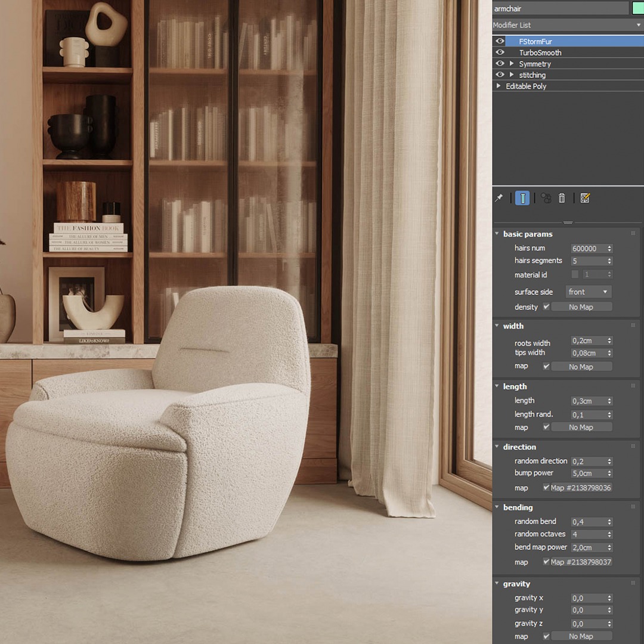Viewport: 644px width, 644px height.
Task: Open the Modifier List dropdown
Action: [x=568, y=25]
